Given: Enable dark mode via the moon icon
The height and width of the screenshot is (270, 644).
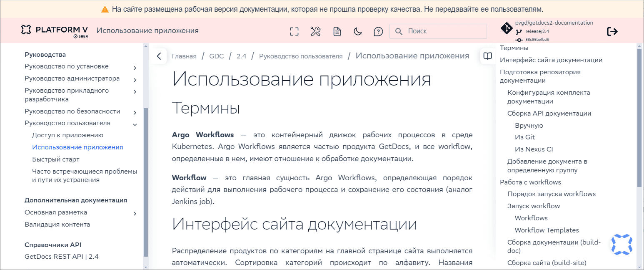Looking at the screenshot, I should [357, 31].
